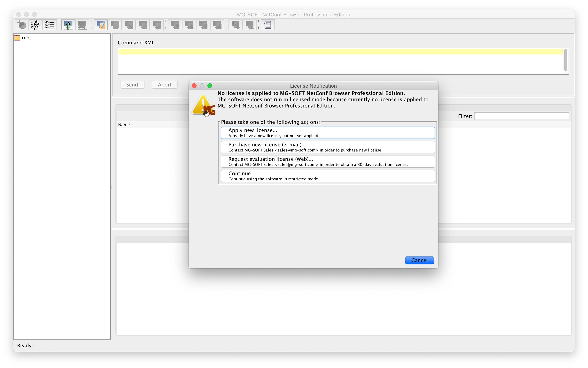Click the green arrow connect icon
Image resolution: width=588 pixels, height=368 pixels.
tap(68, 25)
